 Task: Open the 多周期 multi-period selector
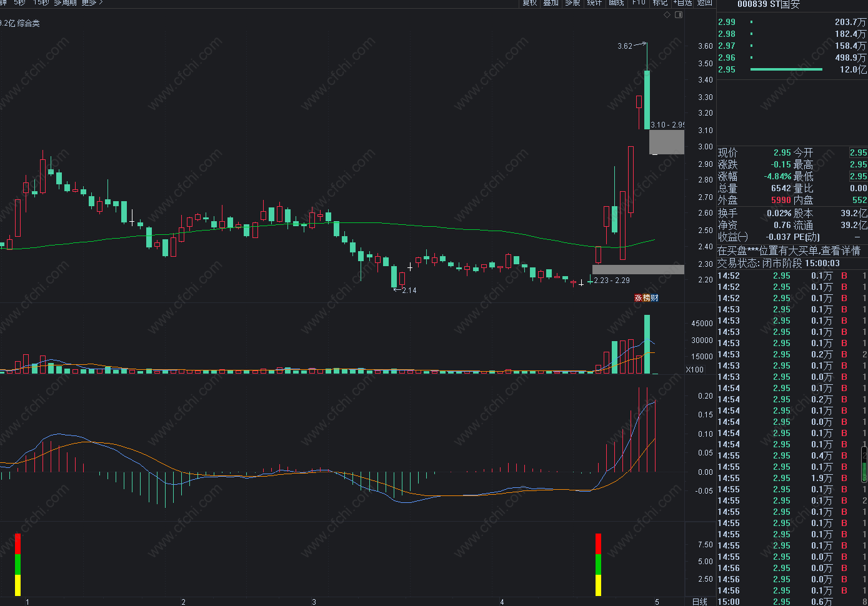(x=65, y=3)
